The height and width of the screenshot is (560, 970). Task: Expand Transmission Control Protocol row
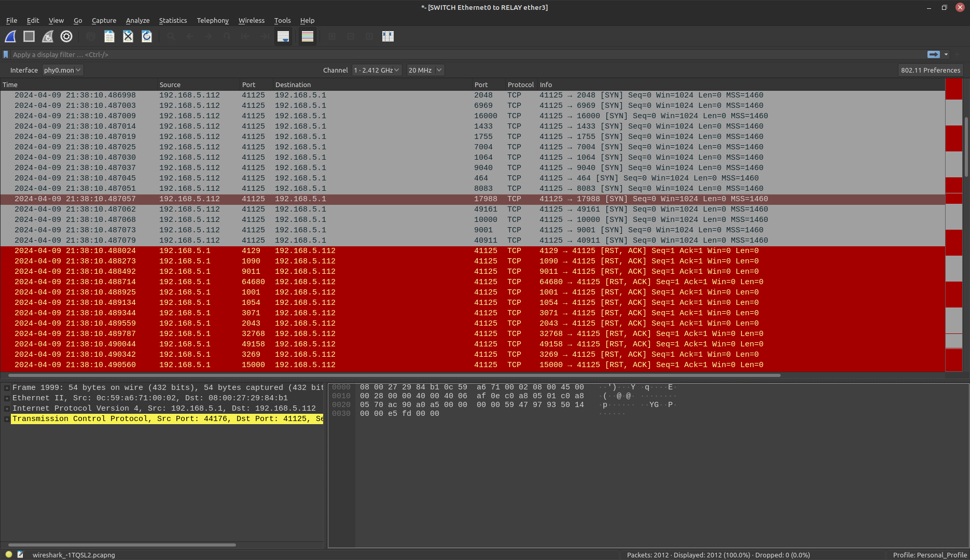[x=7, y=419]
